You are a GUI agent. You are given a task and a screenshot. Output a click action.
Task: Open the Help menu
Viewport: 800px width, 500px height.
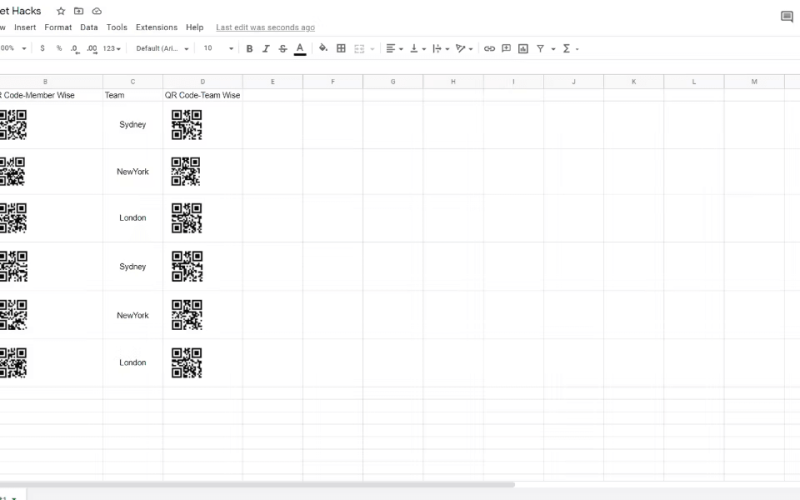[194, 28]
